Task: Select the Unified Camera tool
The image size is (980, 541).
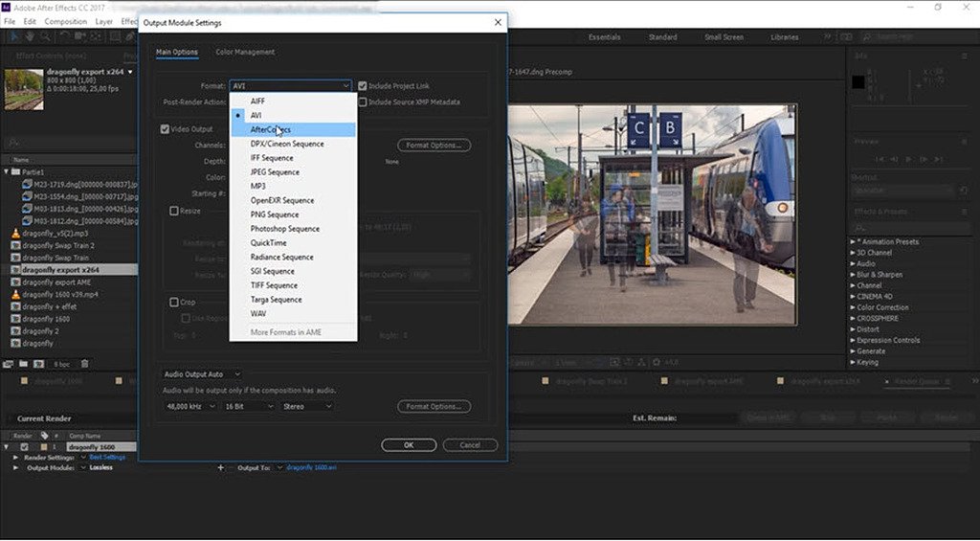Action: coord(80,37)
